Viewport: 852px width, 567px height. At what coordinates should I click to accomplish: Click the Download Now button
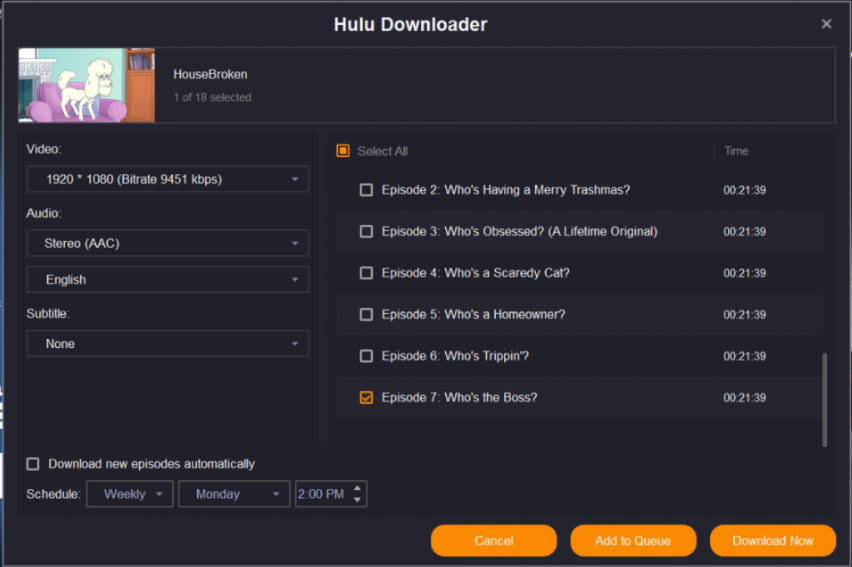tap(773, 540)
